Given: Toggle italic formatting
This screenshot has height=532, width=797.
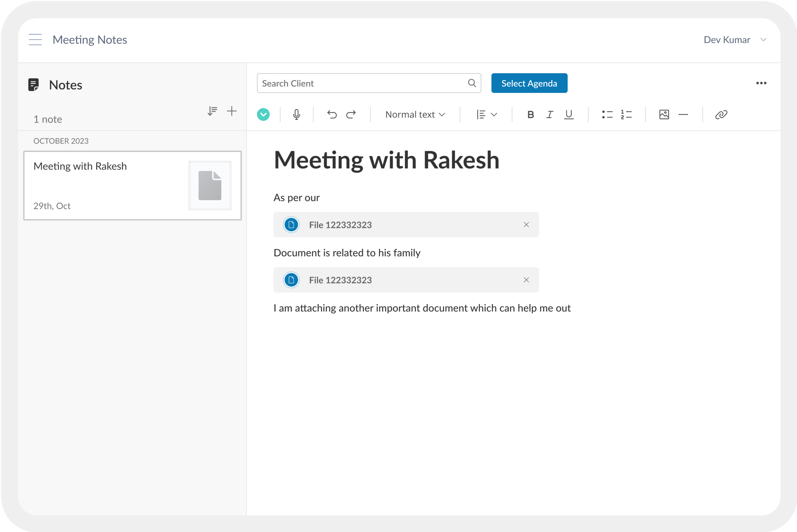Looking at the screenshot, I should point(549,115).
